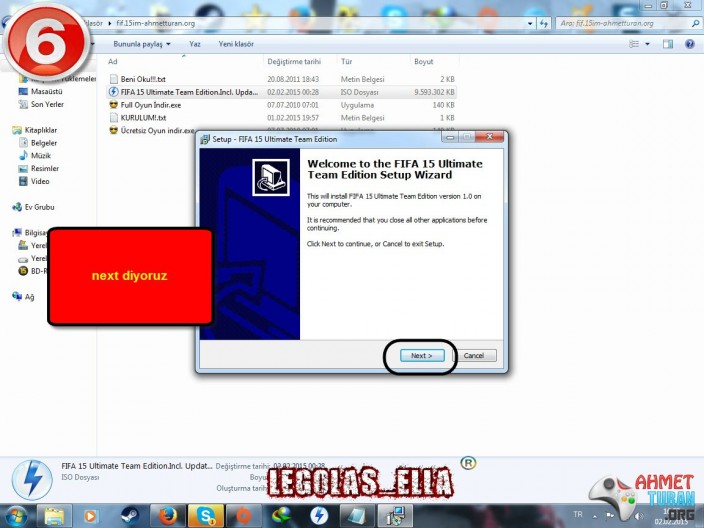Open the Bununla paylaş dropdown menu
The height and width of the screenshot is (528, 704).
click(142, 44)
